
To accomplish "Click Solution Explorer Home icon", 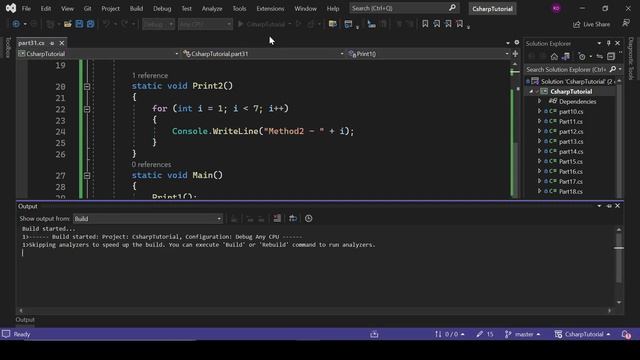I will 554,56.
